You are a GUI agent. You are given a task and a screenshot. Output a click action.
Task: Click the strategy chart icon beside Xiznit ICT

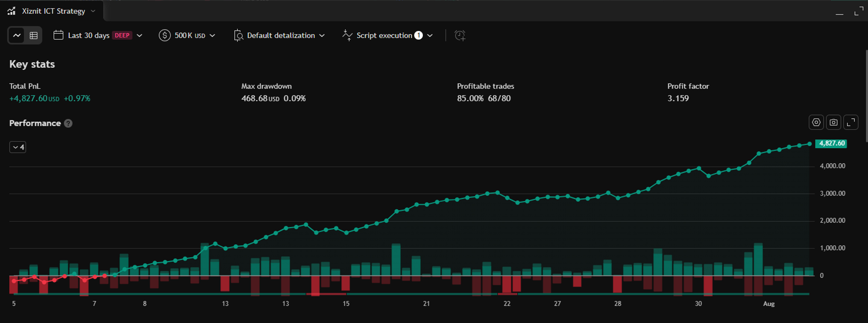11,11
